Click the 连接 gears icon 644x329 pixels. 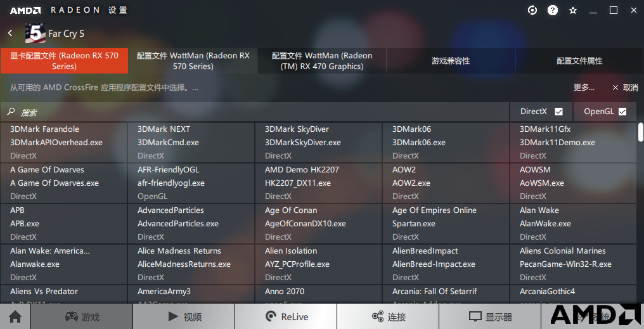point(377,316)
